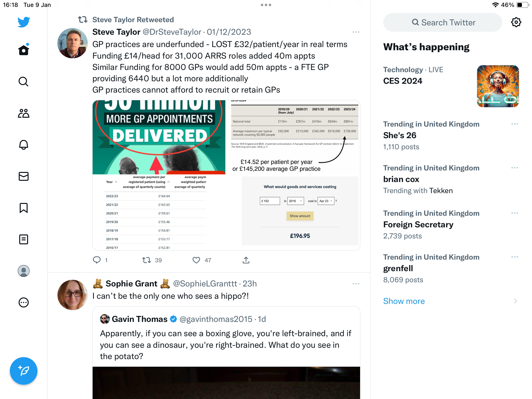Image resolution: width=532 pixels, height=399 pixels.
Task: Open more options for She's 26 trend
Action: (515, 124)
